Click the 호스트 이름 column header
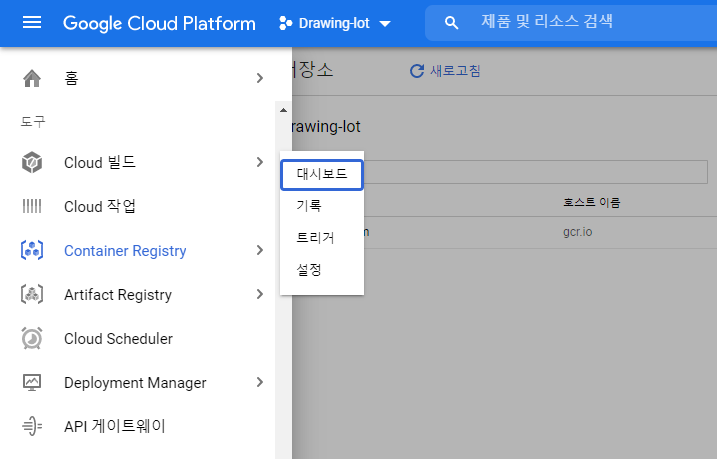 (591, 202)
